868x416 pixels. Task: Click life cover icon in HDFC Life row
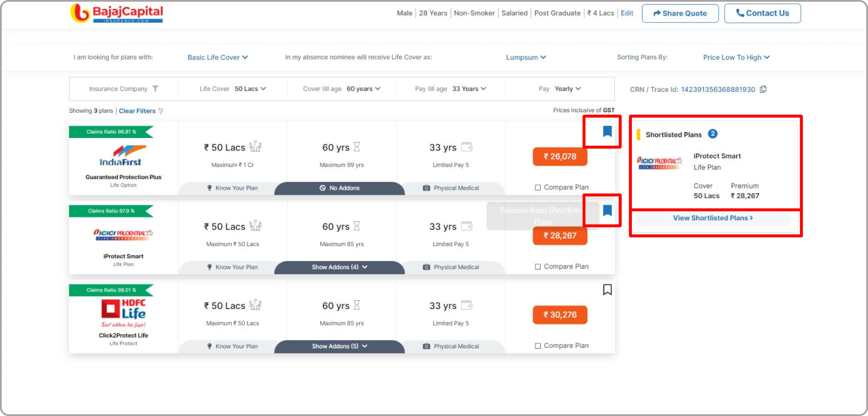tap(255, 305)
